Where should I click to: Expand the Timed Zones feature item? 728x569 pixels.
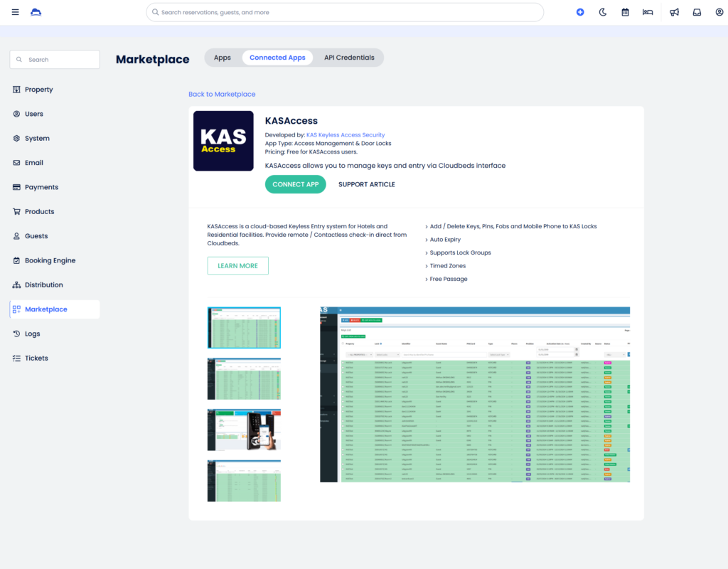pos(446,265)
